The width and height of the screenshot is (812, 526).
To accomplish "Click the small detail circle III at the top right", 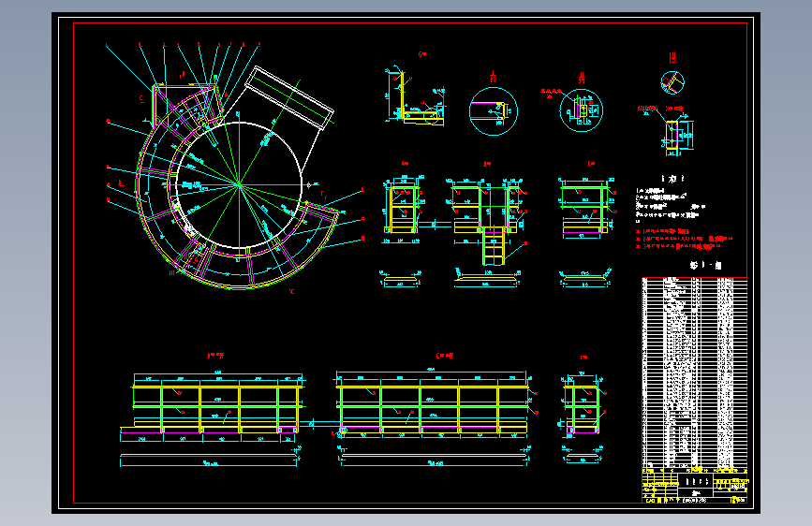I will (x=672, y=83).
